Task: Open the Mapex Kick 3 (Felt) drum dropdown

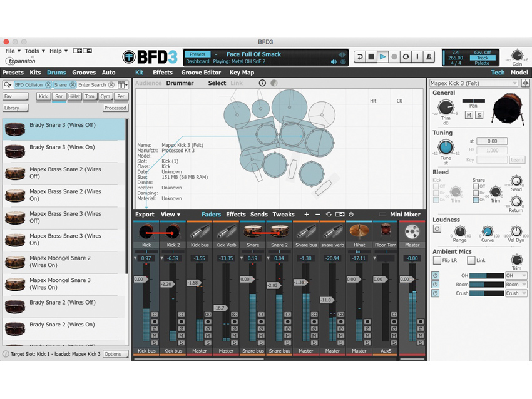Action: pyautogui.click(x=474, y=83)
